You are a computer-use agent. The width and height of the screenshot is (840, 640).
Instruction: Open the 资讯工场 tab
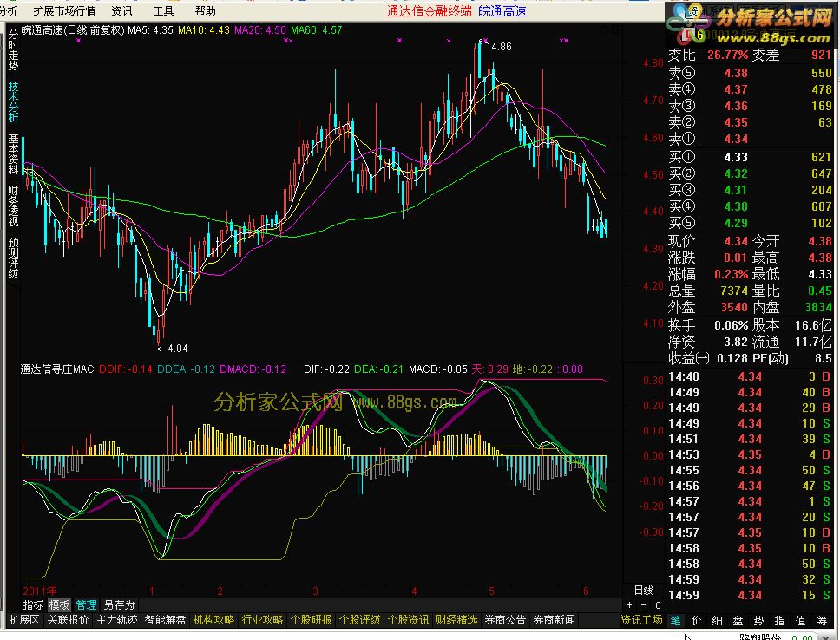(641, 620)
